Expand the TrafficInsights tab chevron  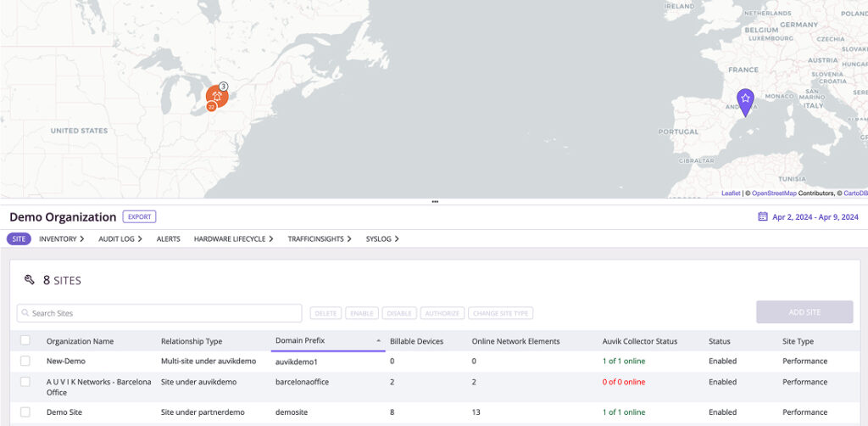[x=349, y=238]
